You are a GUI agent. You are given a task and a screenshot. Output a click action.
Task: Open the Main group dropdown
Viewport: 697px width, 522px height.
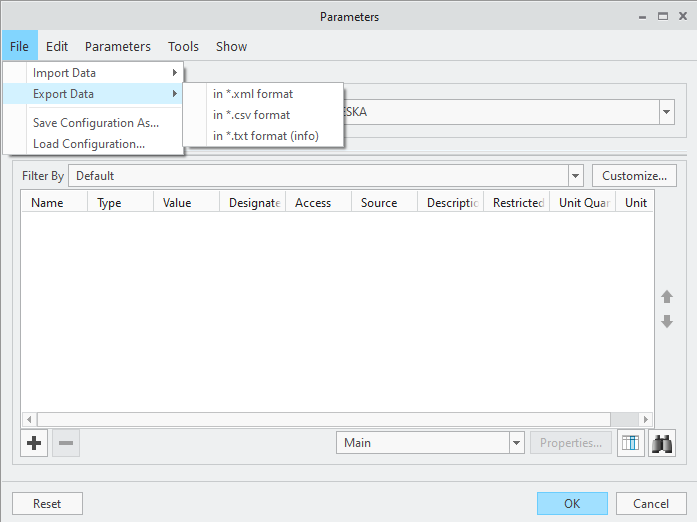(x=516, y=443)
